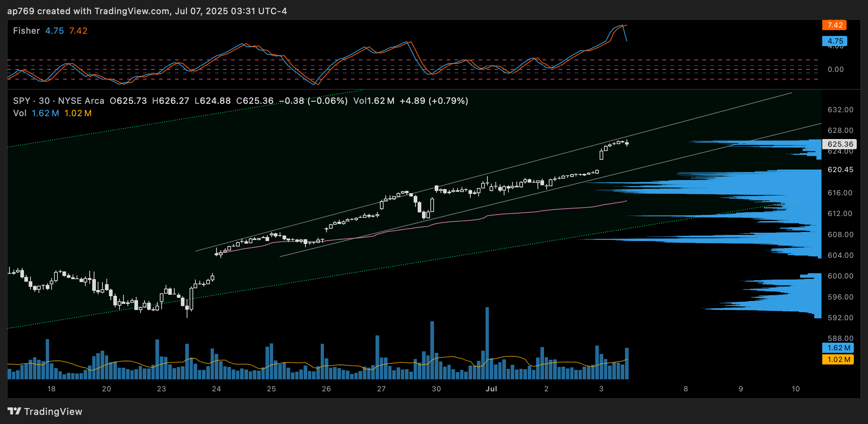Click the change value −0.38 (−0.06%)

(x=313, y=101)
